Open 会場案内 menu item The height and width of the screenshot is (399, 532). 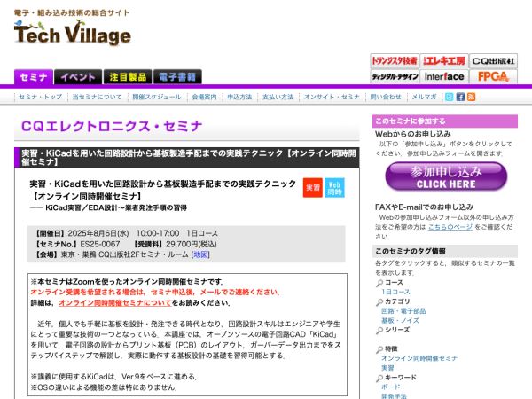tap(204, 97)
